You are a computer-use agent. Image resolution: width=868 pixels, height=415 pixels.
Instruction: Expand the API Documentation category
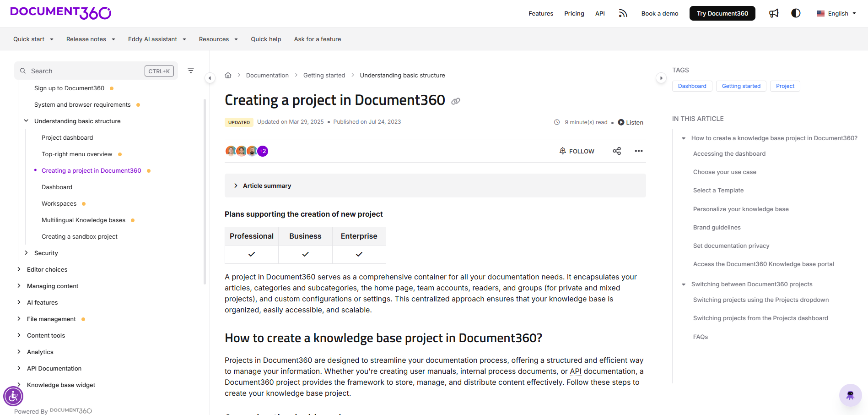coord(19,368)
